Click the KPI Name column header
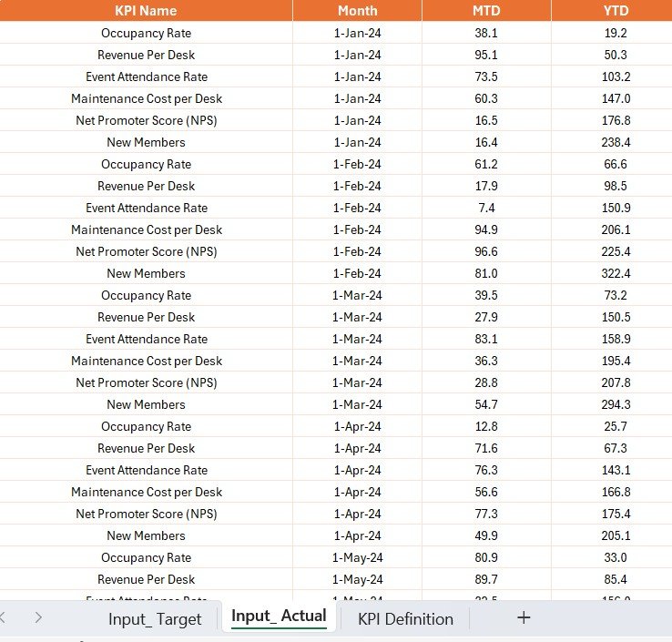Screen dimensions: 672x642 point(146,11)
